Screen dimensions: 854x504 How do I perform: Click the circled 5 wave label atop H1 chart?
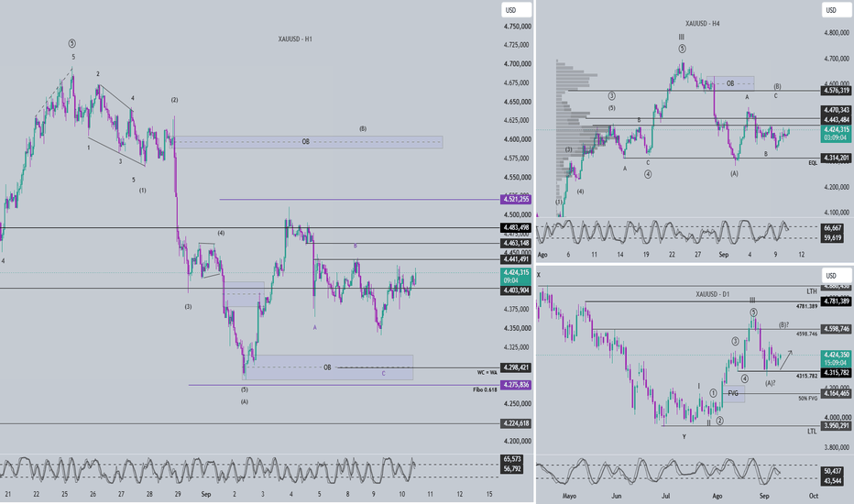click(71, 44)
